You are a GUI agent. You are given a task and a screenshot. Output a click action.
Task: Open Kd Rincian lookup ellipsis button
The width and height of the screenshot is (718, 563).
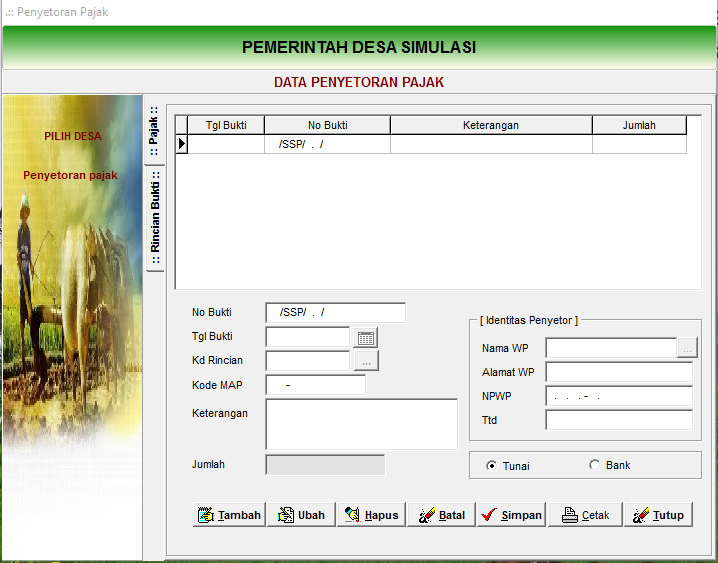(x=367, y=360)
